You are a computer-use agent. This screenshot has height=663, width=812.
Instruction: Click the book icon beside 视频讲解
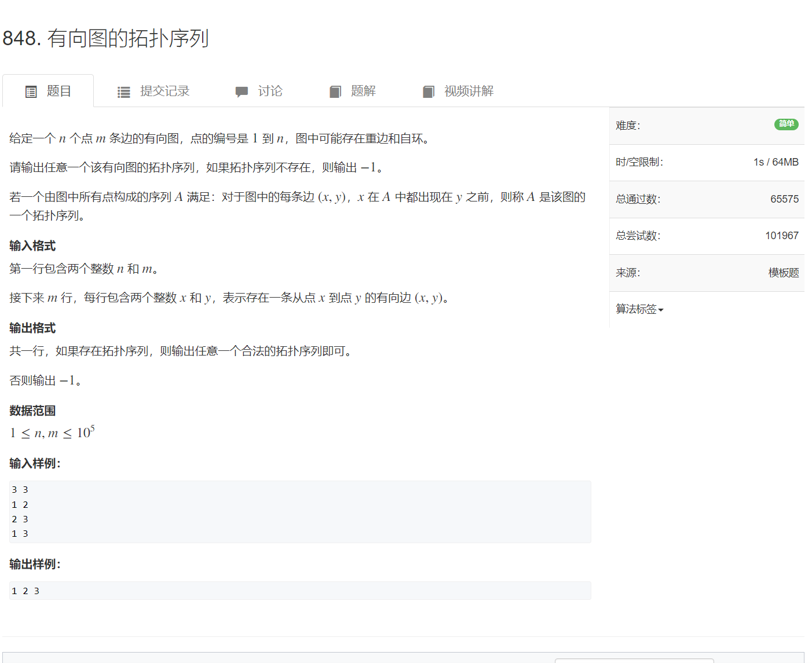(x=429, y=91)
